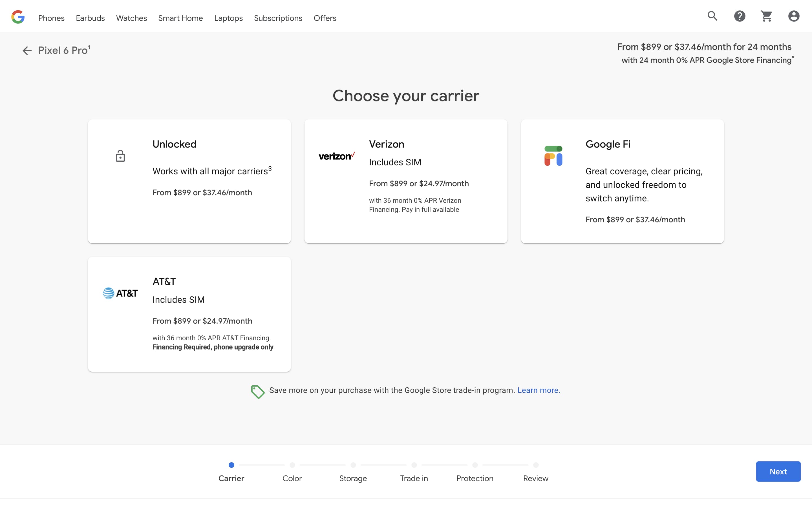Open the Subscriptions nav item
The height and width of the screenshot is (507, 812).
coord(278,18)
